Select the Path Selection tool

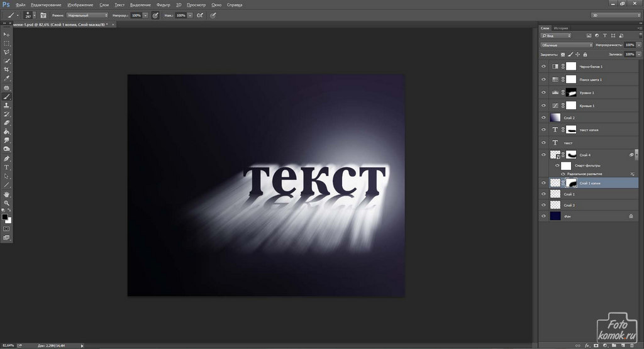click(x=6, y=176)
